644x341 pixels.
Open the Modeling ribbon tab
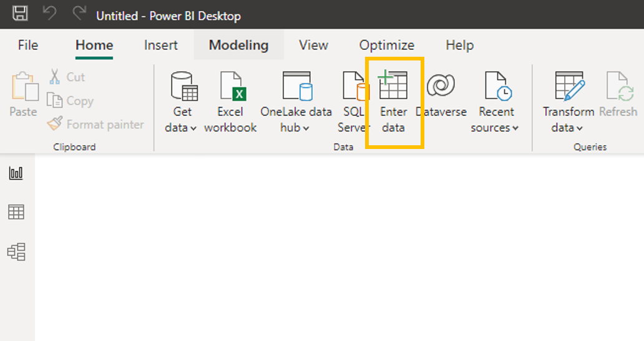coord(238,45)
